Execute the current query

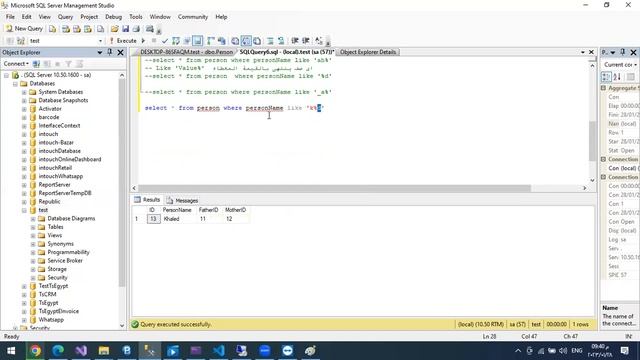pyautogui.click(x=123, y=41)
